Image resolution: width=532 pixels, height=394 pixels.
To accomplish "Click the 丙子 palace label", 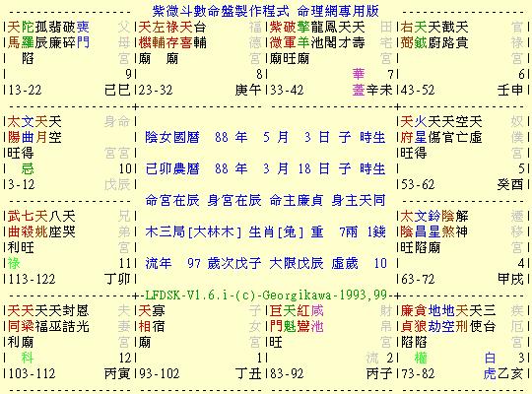I will [379, 373].
